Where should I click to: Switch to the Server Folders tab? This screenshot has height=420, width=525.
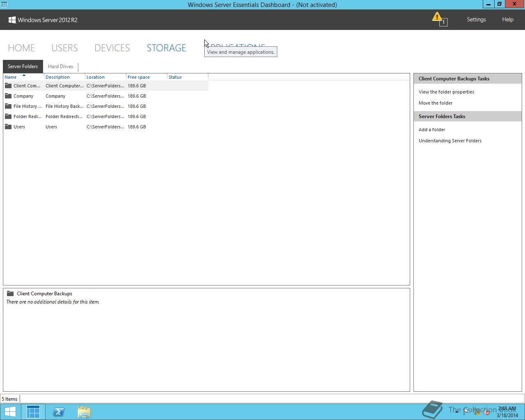click(x=23, y=66)
